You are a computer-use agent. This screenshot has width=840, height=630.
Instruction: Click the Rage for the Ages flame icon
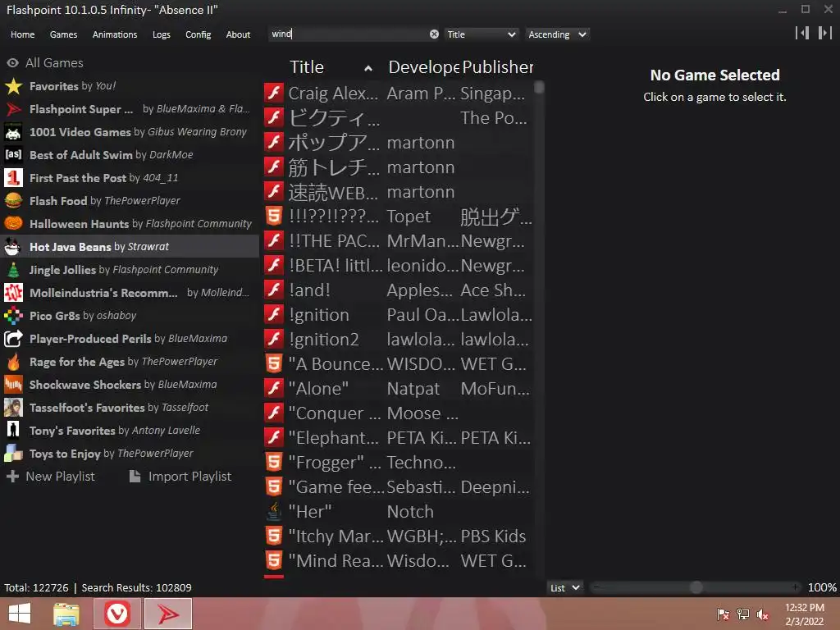click(x=13, y=362)
